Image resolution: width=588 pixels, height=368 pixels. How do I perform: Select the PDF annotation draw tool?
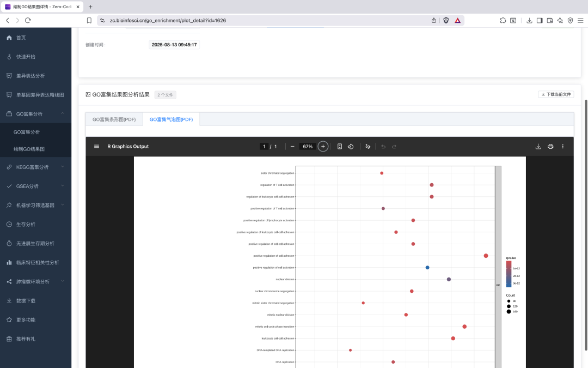pos(368,146)
